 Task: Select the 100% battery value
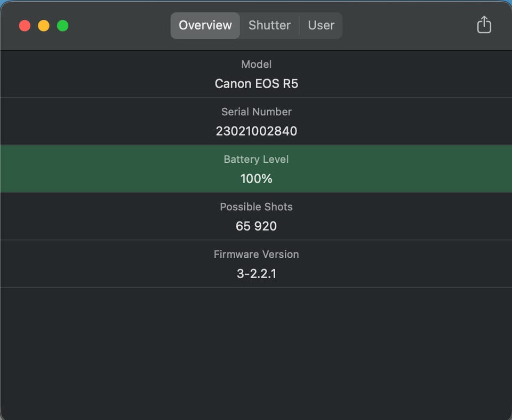pos(256,179)
